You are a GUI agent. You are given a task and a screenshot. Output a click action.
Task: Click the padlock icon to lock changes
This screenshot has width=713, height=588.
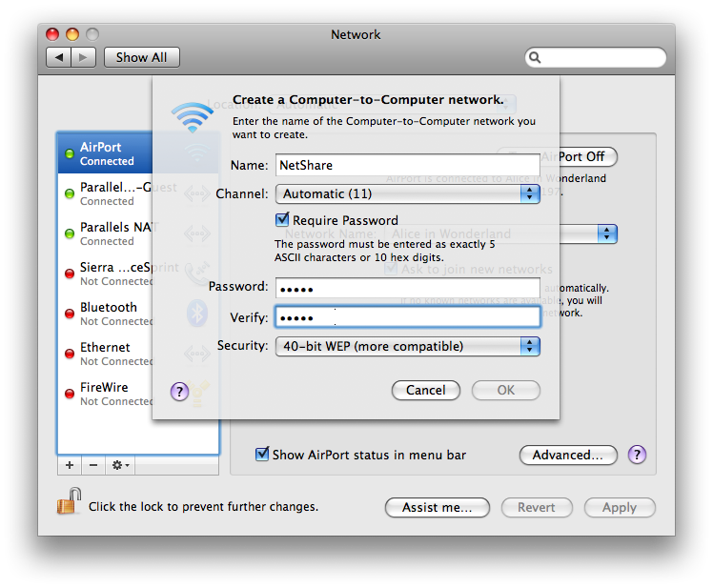[x=69, y=501]
